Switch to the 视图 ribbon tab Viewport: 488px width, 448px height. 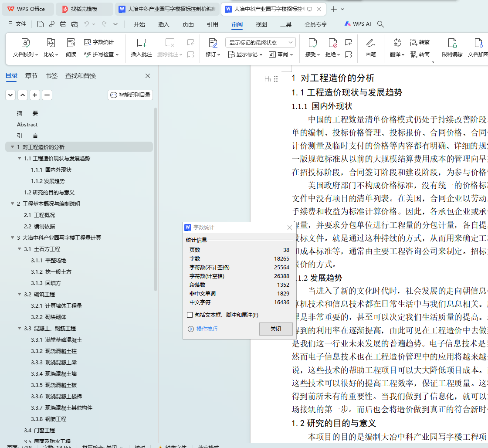coord(261,24)
